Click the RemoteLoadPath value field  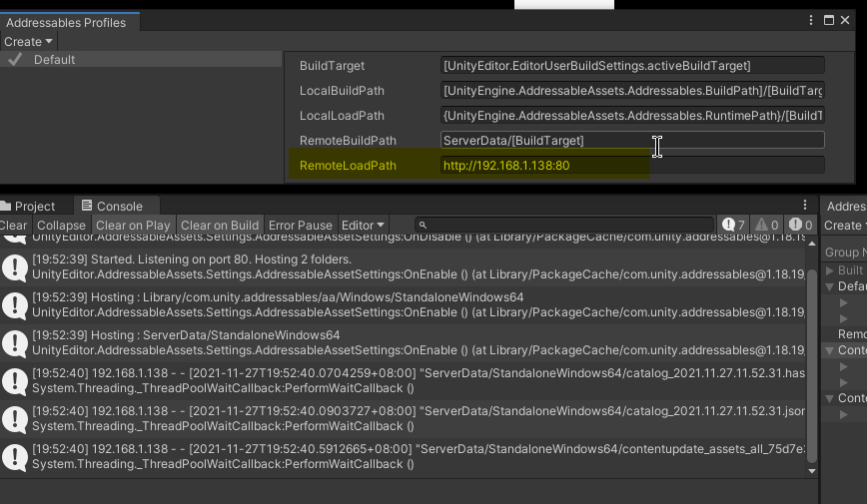tap(632, 165)
